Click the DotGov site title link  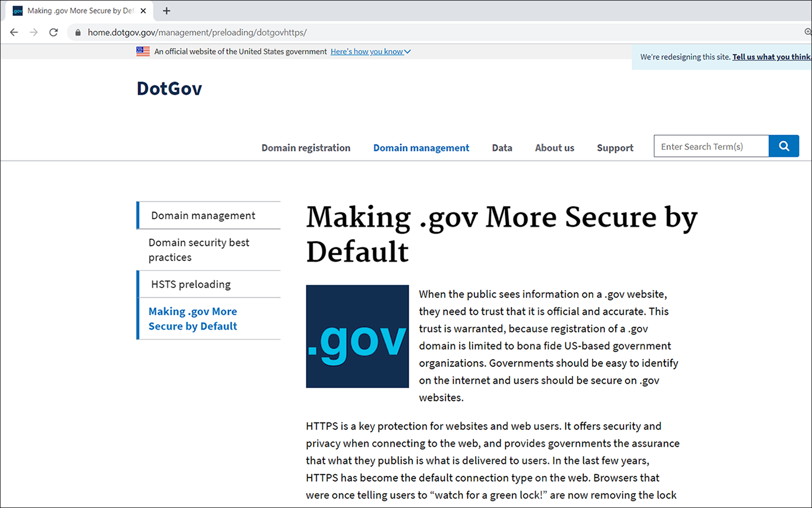pyautogui.click(x=169, y=89)
